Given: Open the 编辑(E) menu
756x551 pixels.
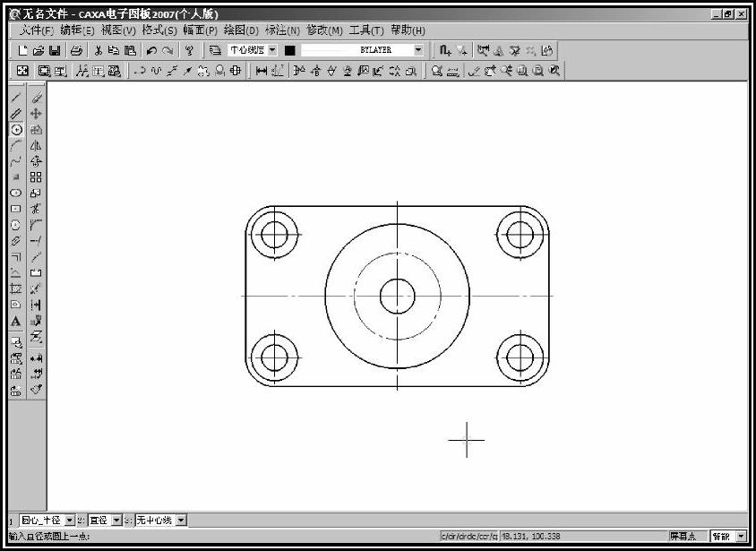Looking at the screenshot, I should 77,30.
